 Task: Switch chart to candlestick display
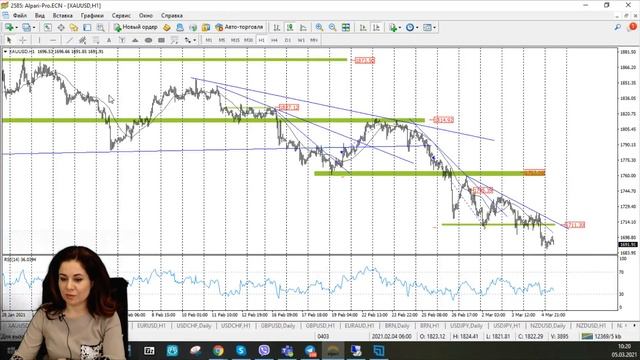pos(290,27)
